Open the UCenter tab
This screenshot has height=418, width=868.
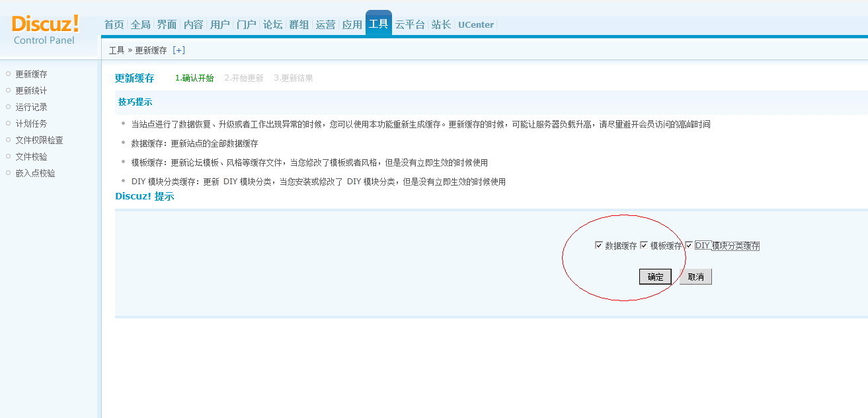476,24
